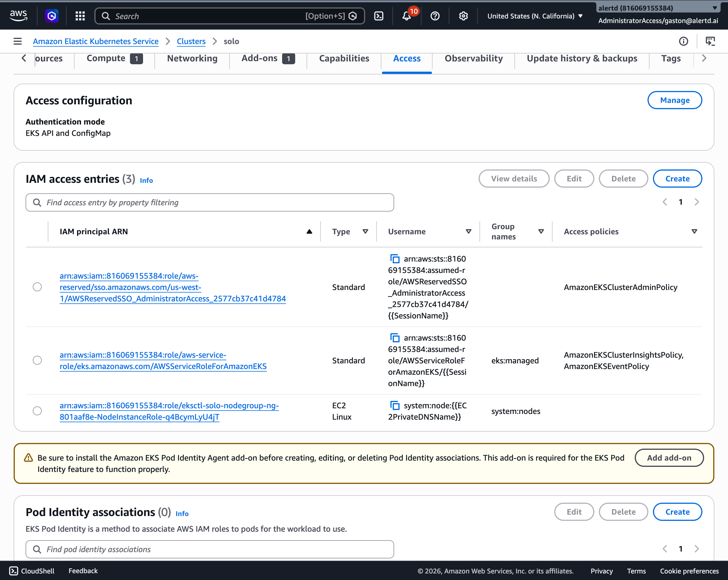This screenshot has height=580, width=728.
Task: Create a Pod Identity association
Action: [x=677, y=512]
